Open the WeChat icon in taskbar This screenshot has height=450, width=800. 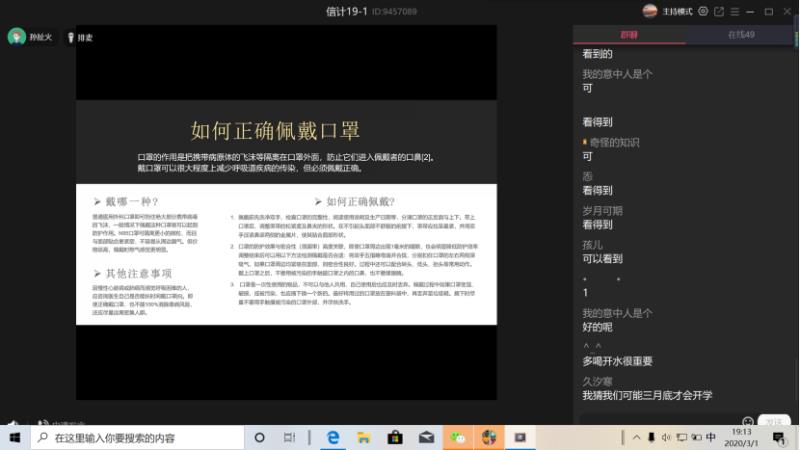coord(458,438)
